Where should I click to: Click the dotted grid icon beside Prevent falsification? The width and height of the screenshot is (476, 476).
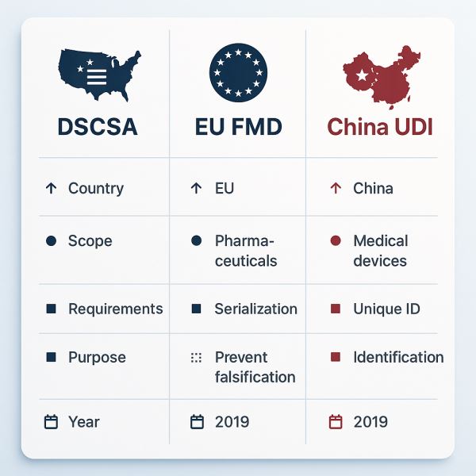(x=198, y=357)
